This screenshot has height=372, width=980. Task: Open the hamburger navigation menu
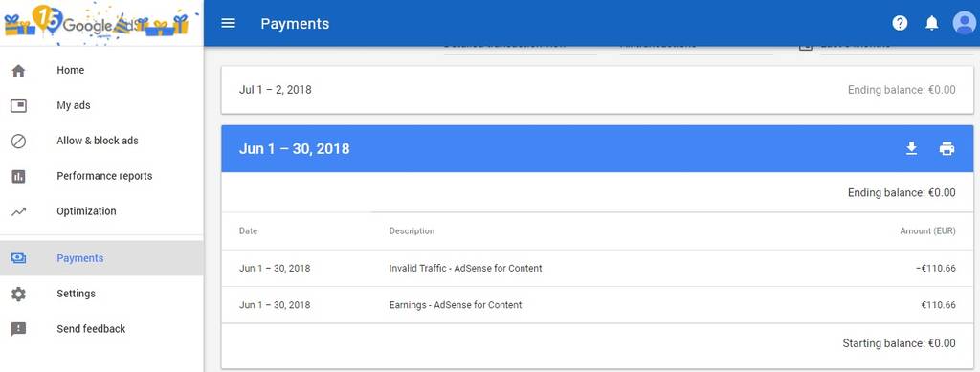[229, 23]
